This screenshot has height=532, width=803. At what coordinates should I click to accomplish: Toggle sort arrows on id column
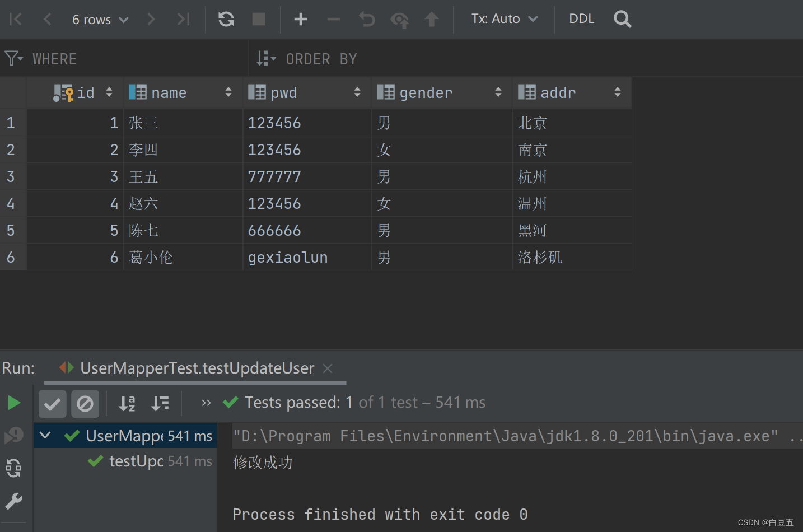[x=109, y=92]
